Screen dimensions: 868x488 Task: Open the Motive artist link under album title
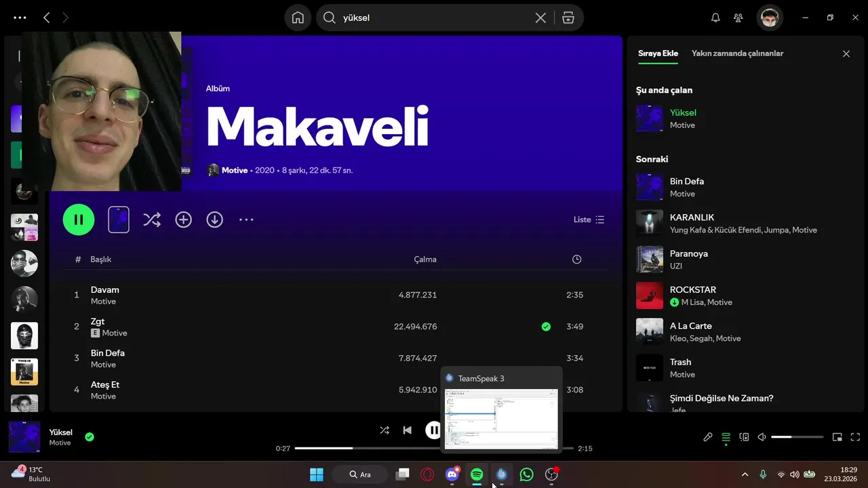point(235,170)
